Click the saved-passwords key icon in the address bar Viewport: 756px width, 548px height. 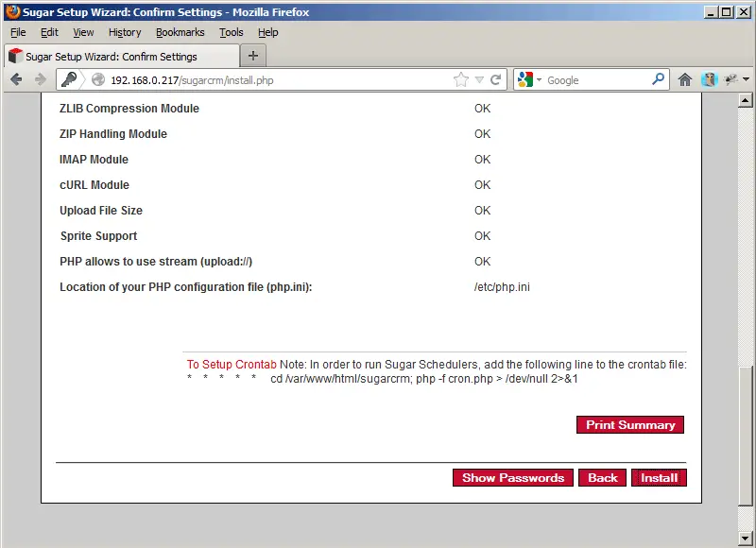tap(69, 79)
